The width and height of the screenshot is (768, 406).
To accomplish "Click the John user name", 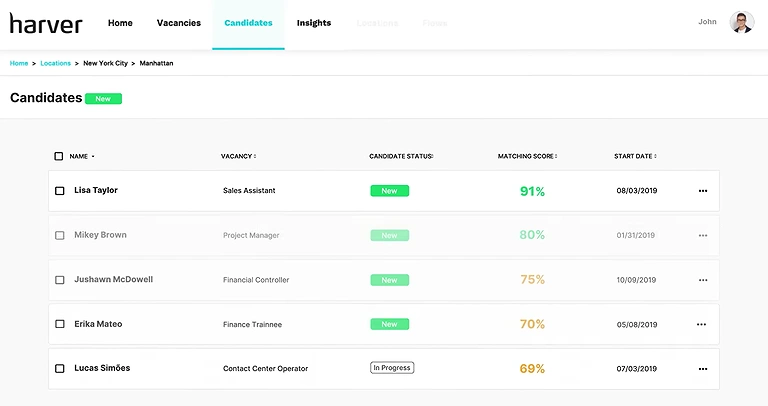I will point(707,22).
